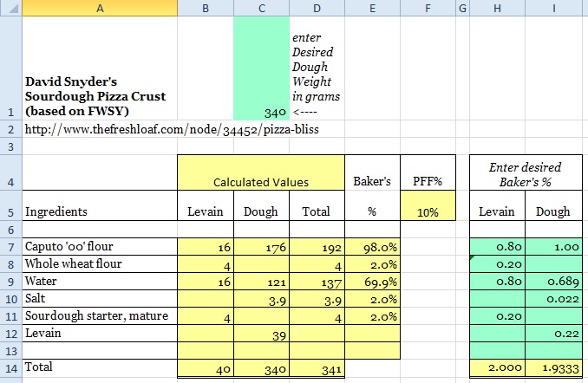Viewport: 588px width, 383px height.
Task: Select the Total row Levain percentage 2.000
Action: [496, 367]
